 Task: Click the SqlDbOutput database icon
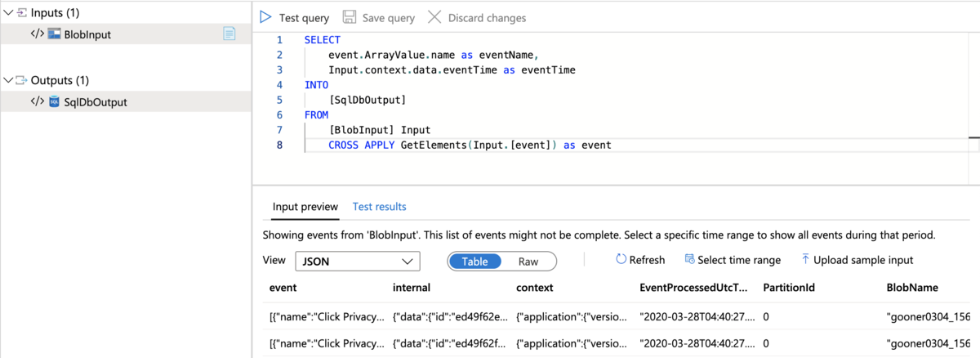55,102
